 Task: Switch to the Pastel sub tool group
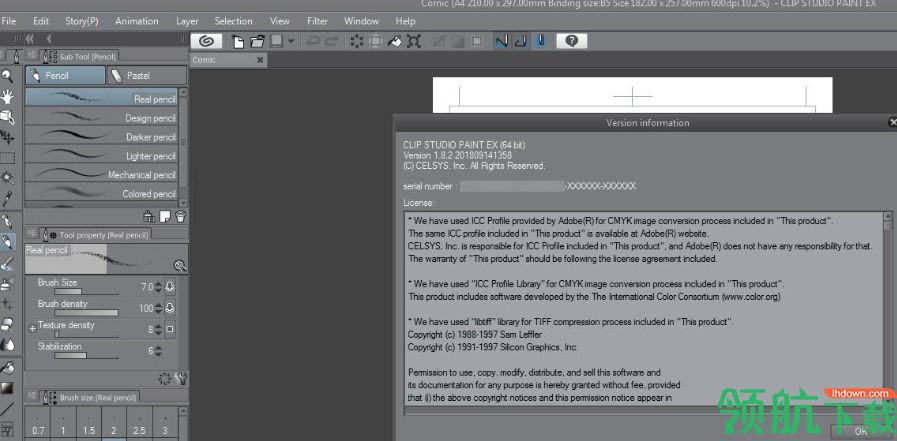(147, 76)
